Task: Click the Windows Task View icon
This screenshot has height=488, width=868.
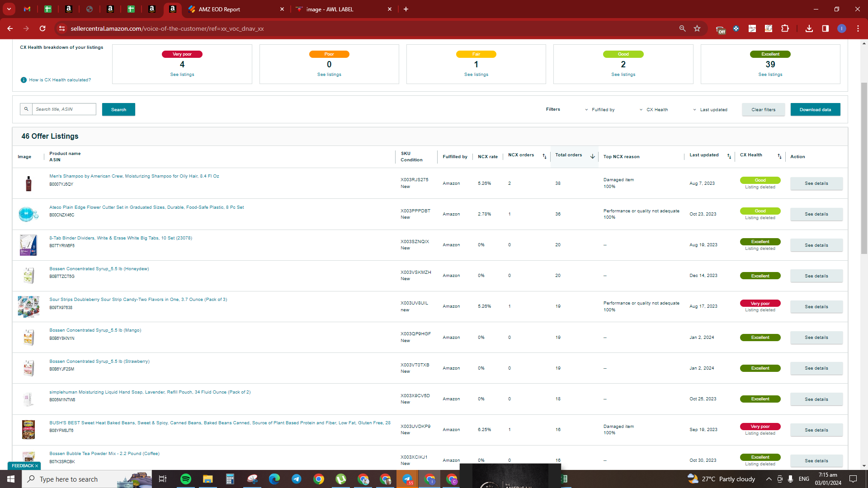Action: pyautogui.click(x=163, y=479)
